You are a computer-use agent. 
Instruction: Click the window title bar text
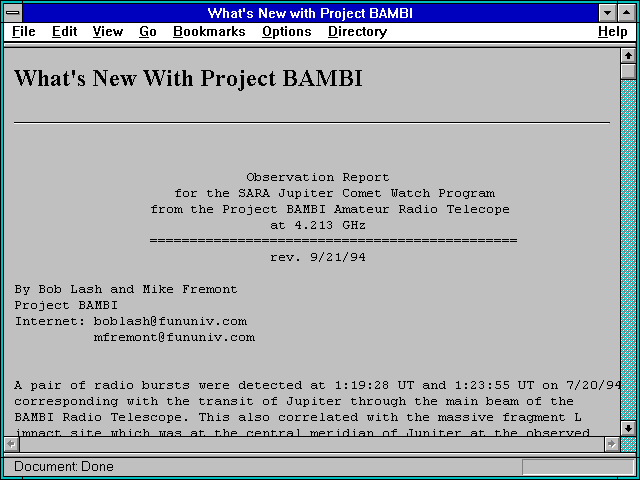point(310,13)
